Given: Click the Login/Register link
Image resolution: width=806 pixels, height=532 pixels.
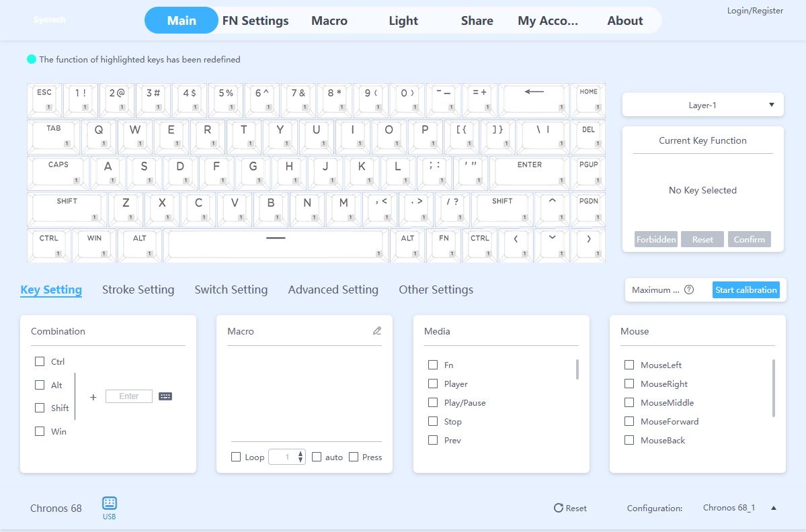Looking at the screenshot, I should 755,11.
